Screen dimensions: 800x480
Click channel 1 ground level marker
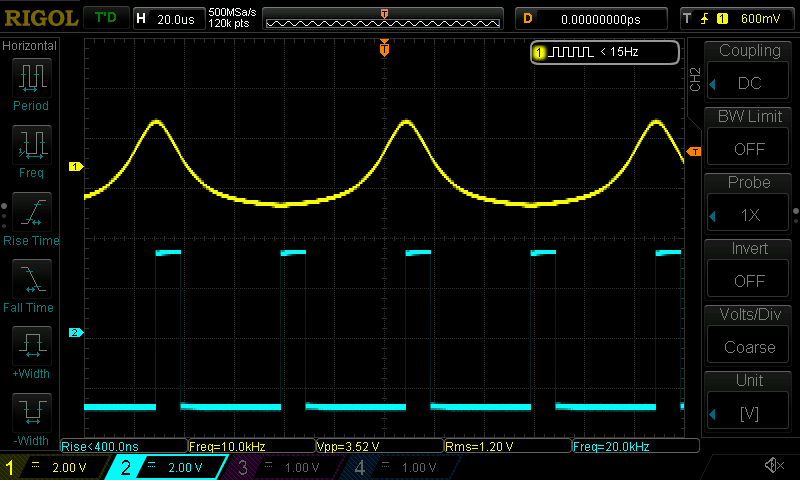[x=76, y=166]
